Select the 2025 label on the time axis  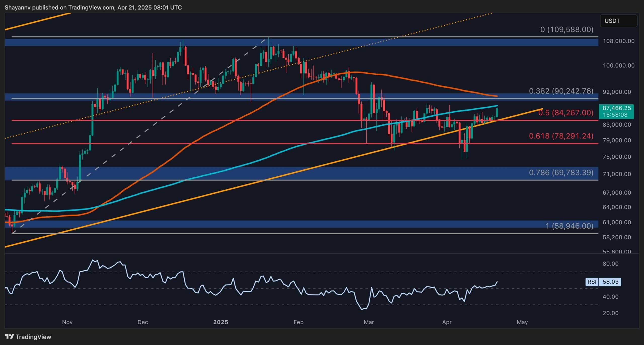(x=221, y=322)
